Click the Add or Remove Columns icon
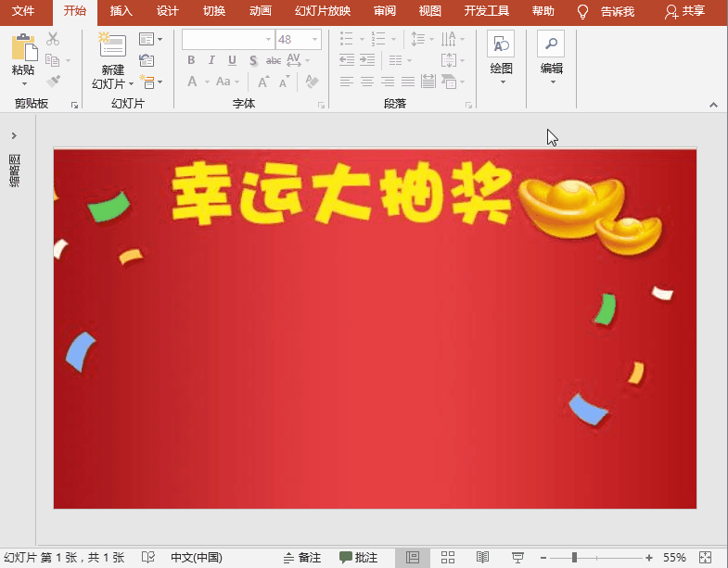The height and width of the screenshot is (568, 728). [x=396, y=60]
